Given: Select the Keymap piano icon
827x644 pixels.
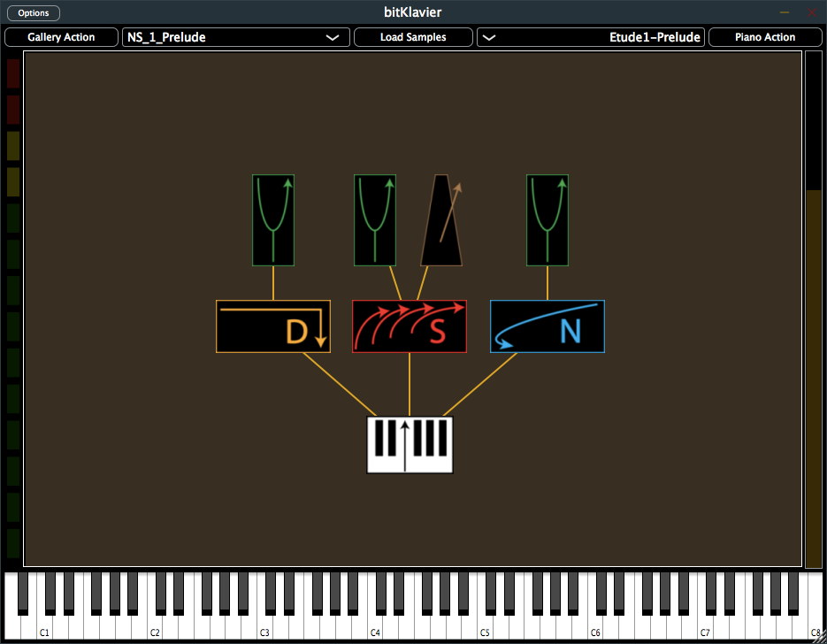Looking at the screenshot, I should (410, 445).
